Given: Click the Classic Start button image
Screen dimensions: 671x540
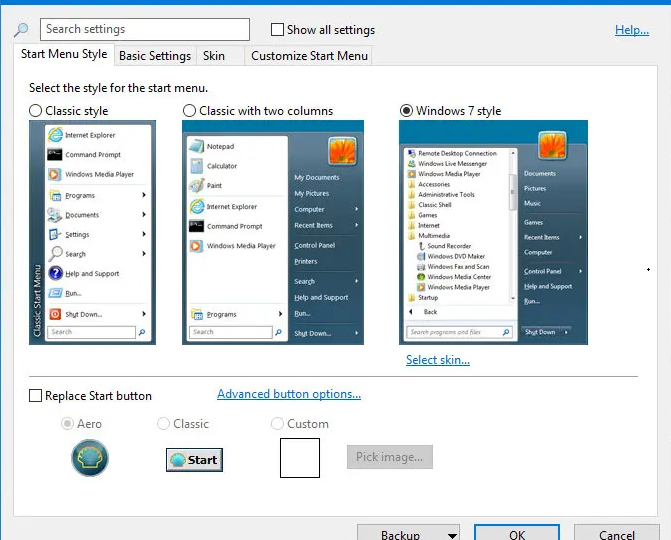Looking at the screenshot, I should [x=194, y=460].
